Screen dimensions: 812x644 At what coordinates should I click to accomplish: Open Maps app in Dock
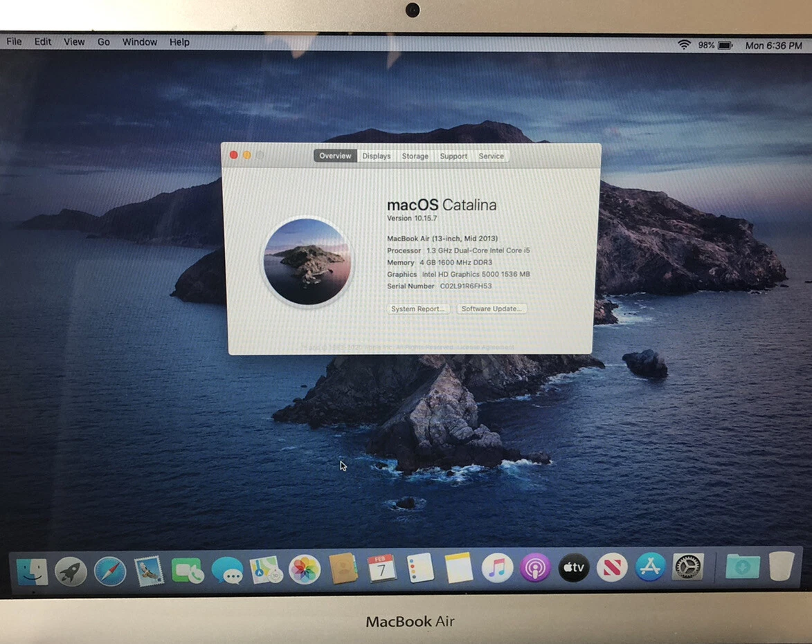pyautogui.click(x=266, y=570)
